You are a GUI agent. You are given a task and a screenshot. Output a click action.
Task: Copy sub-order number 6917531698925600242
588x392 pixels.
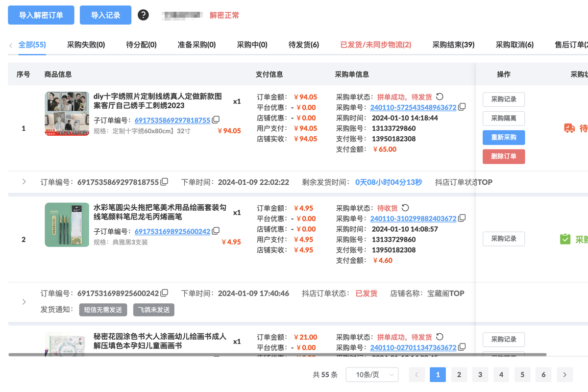pos(216,231)
